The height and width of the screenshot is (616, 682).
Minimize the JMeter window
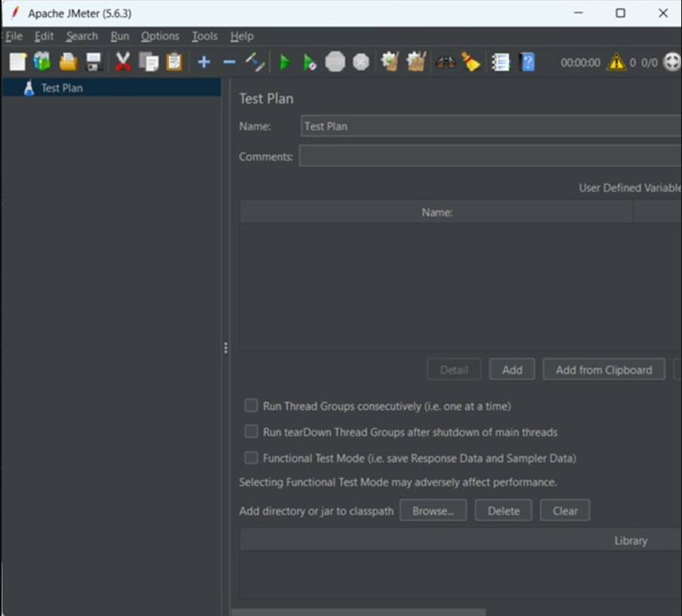tap(578, 13)
